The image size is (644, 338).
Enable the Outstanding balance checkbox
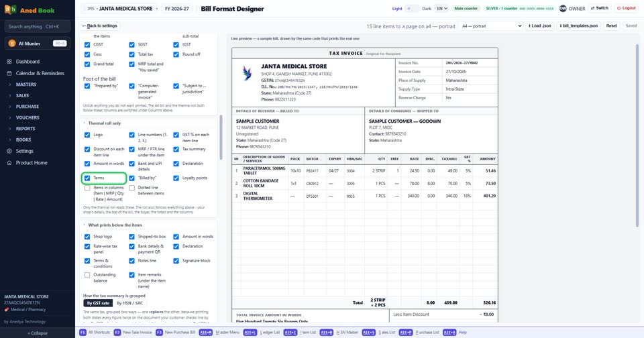pyautogui.click(x=87, y=275)
